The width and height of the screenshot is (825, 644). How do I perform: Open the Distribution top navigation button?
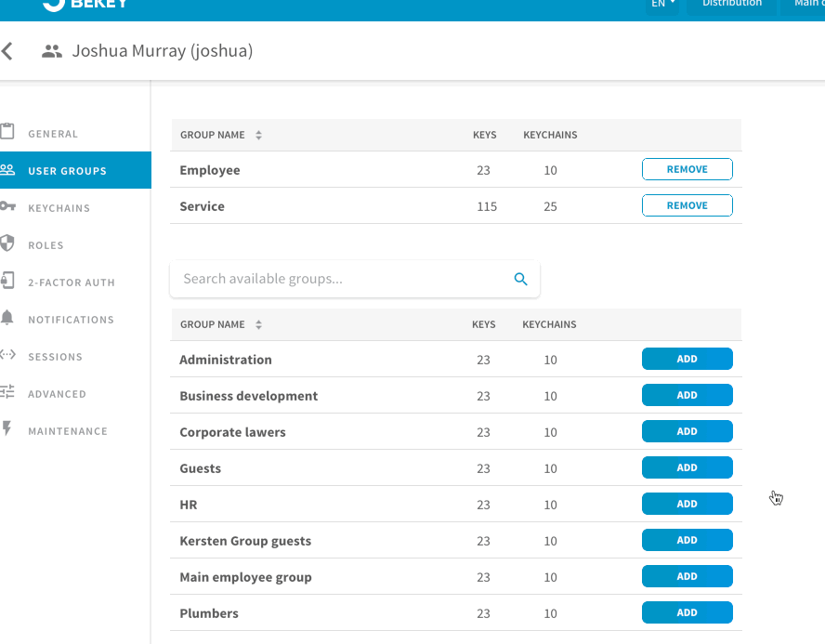click(732, 5)
